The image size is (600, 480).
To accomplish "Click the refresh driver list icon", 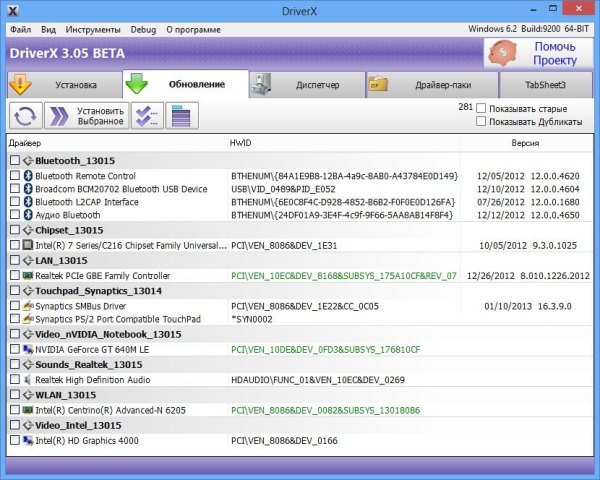I will 25,115.
